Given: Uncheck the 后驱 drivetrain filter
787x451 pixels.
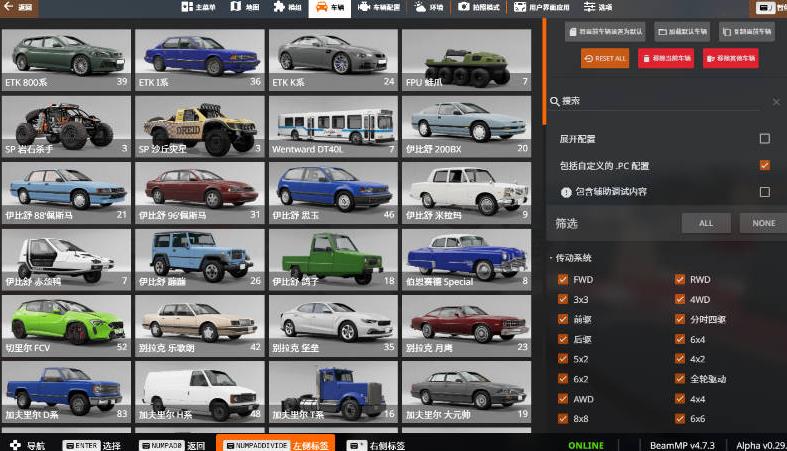Looking at the screenshot, I should 563,339.
